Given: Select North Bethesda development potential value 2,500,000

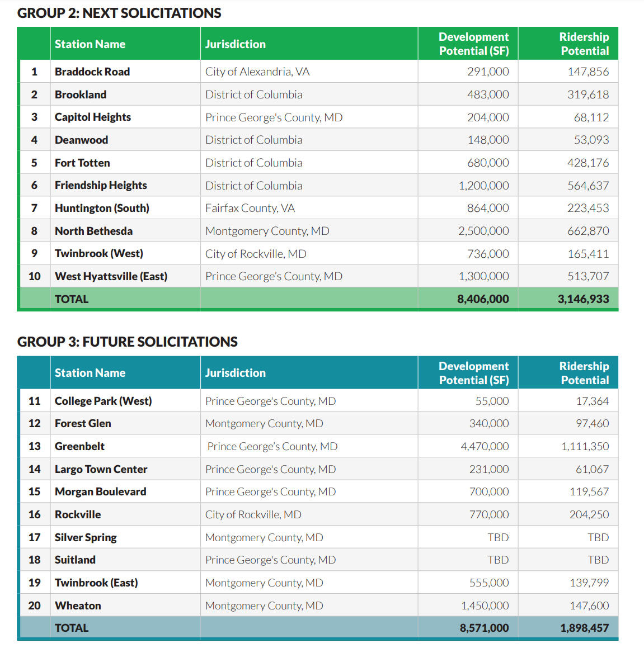Looking at the screenshot, I should click(x=483, y=231).
